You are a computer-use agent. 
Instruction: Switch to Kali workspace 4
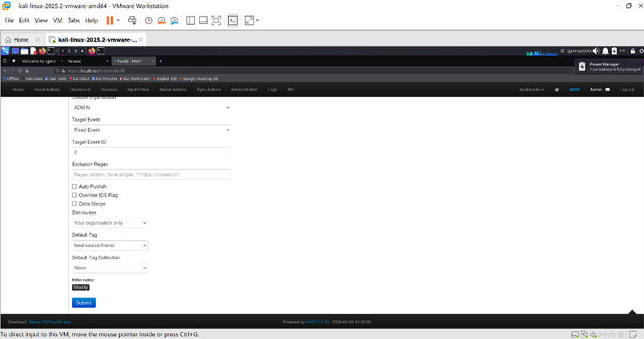82,51
